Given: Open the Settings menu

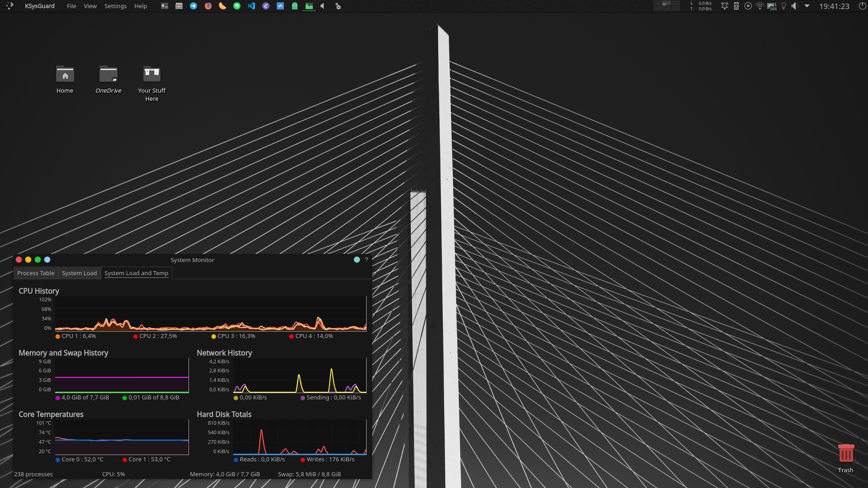Looking at the screenshot, I should tap(115, 6).
